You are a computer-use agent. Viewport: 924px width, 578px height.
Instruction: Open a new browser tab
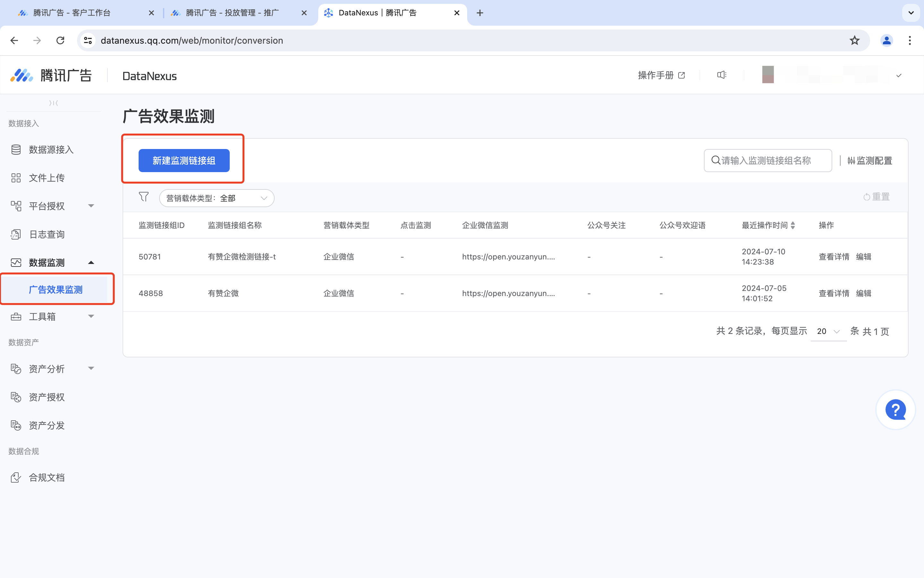click(480, 13)
